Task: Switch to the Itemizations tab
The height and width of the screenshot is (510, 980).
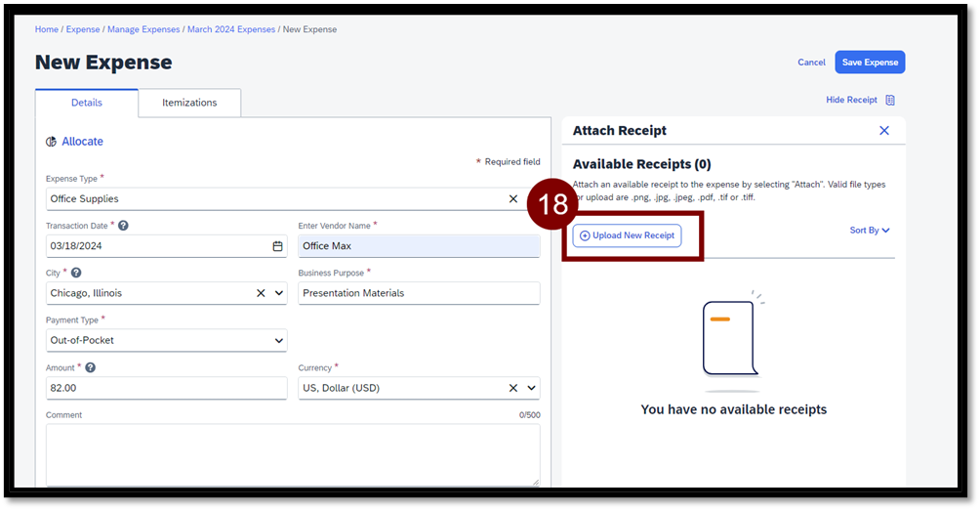Action: [x=189, y=103]
